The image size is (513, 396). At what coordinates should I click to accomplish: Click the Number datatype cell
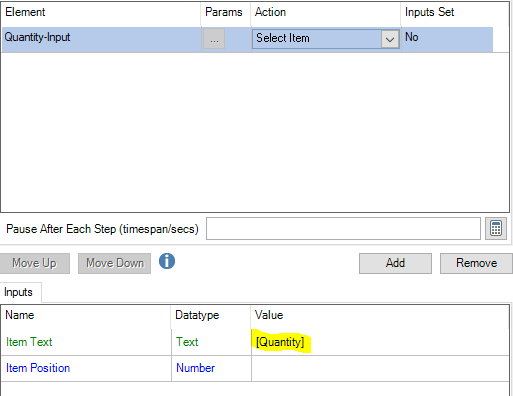pos(211,368)
